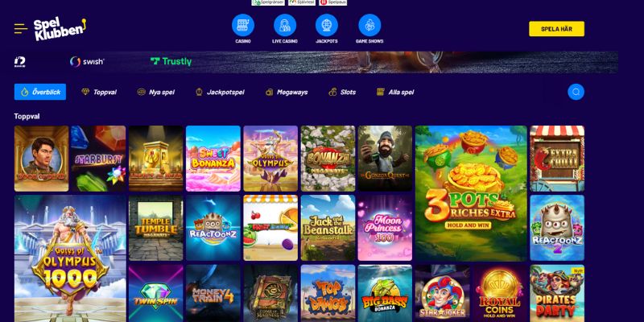Click the Trustly payment logo
The height and width of the screenshot is (322, 644).
(171, 62)
